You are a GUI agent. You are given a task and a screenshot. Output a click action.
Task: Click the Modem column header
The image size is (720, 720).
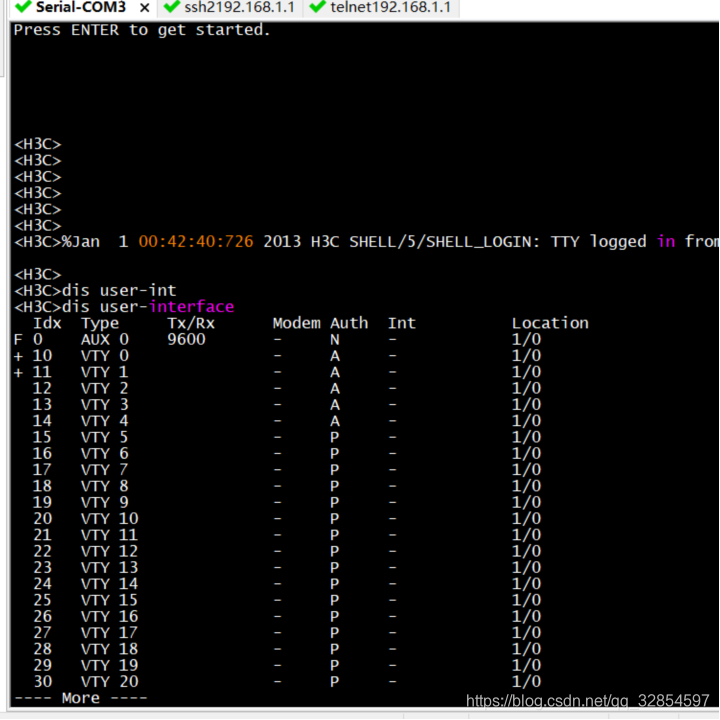click(297, 323)
